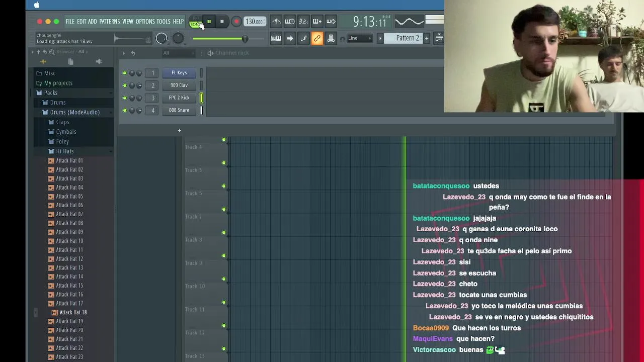This screenshot has width=644, height=362.
Task: Select the Pattern 2 name field
Action: point(404,38)
